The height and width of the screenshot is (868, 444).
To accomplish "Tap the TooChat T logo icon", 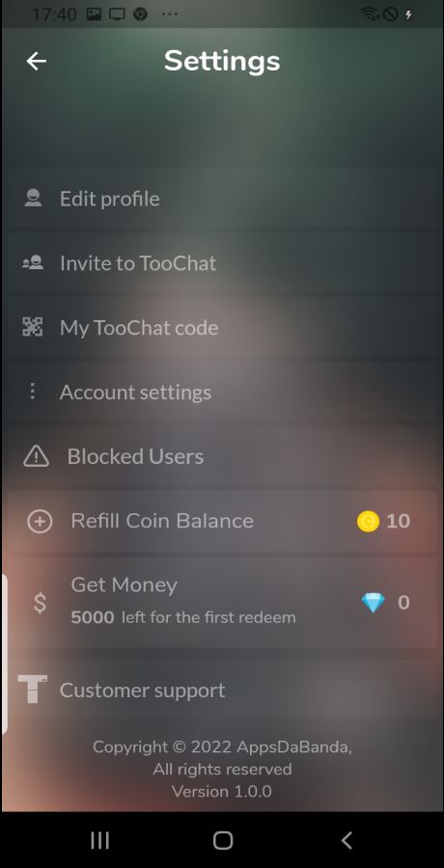I will click(x=32, y=690).
